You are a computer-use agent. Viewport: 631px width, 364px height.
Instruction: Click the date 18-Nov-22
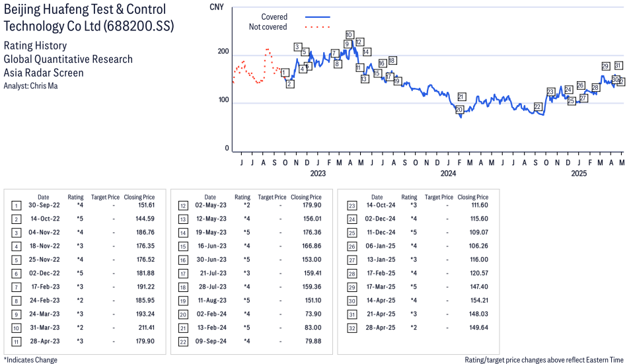pos(44,246)
